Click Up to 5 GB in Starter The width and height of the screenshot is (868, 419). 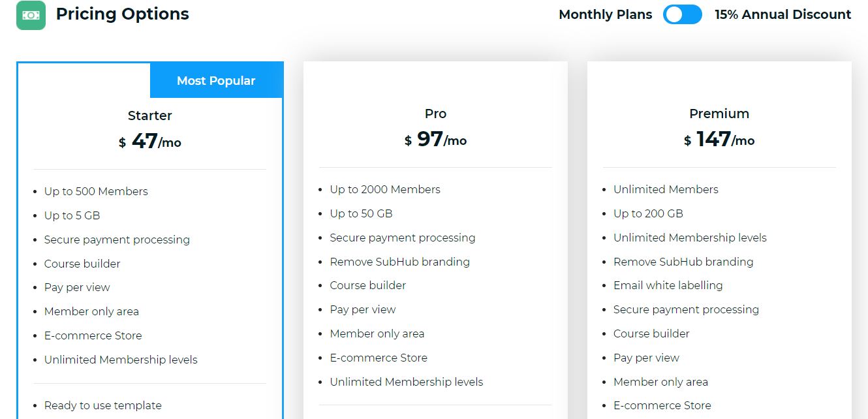click(x=72, y=215)
